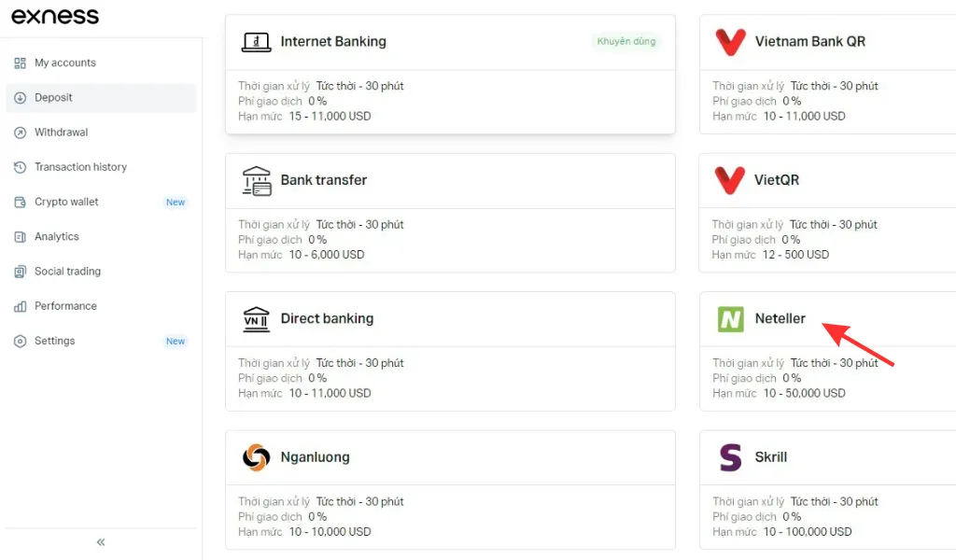Open Settings using the gear icon
The height and width of the screenshot is (560, 956).
click(x=21, y=341)
